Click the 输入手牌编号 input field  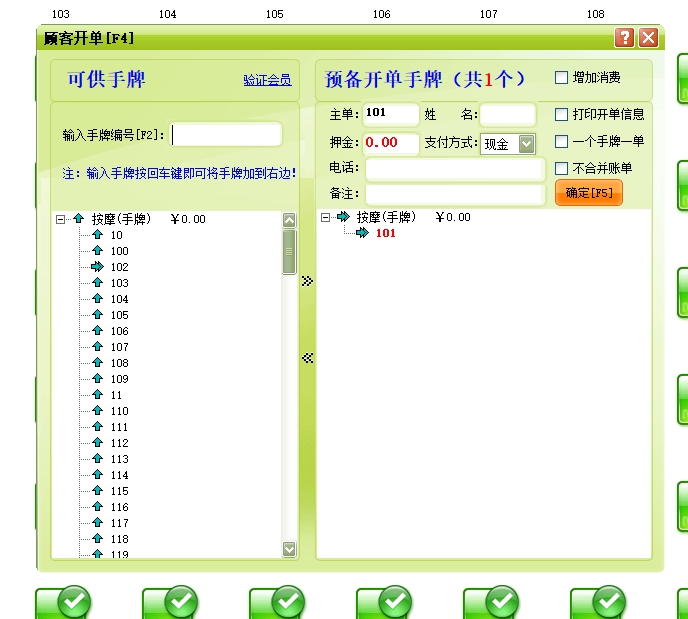point(226,135)
